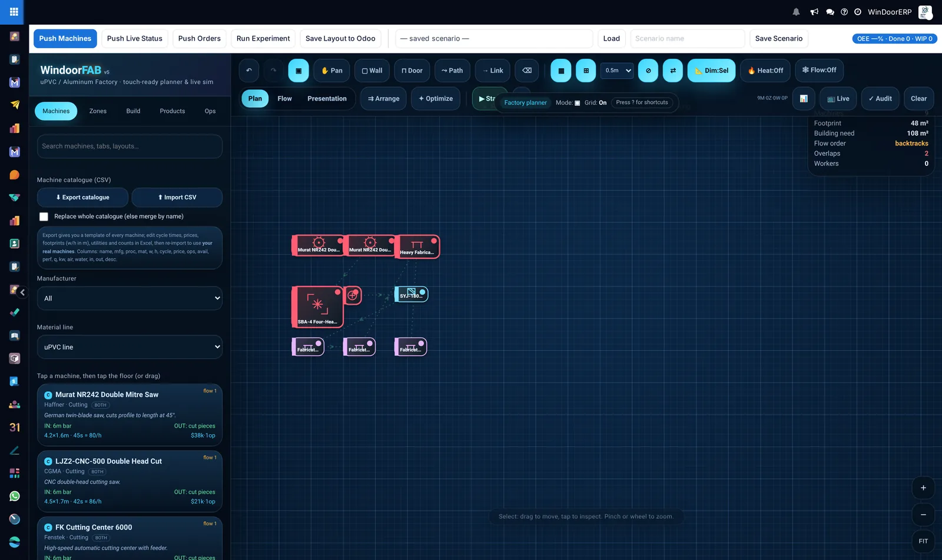Switch to the Ops tab
This screenshot has height=560, width=942.
click(210, 111)
